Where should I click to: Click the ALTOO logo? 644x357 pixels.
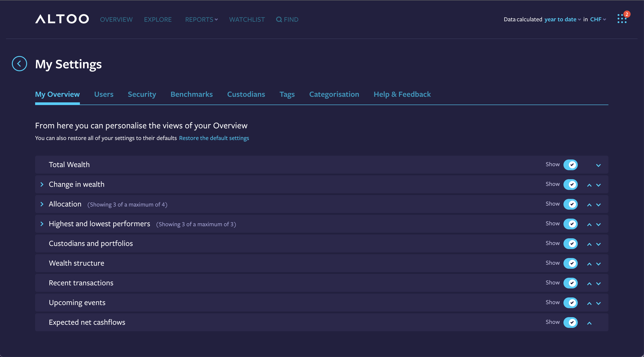62,19
